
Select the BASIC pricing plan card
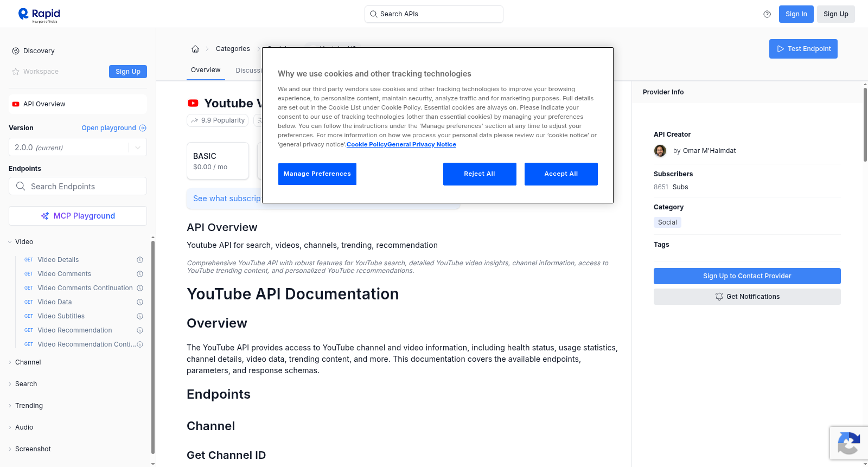(x=218, y=161)
